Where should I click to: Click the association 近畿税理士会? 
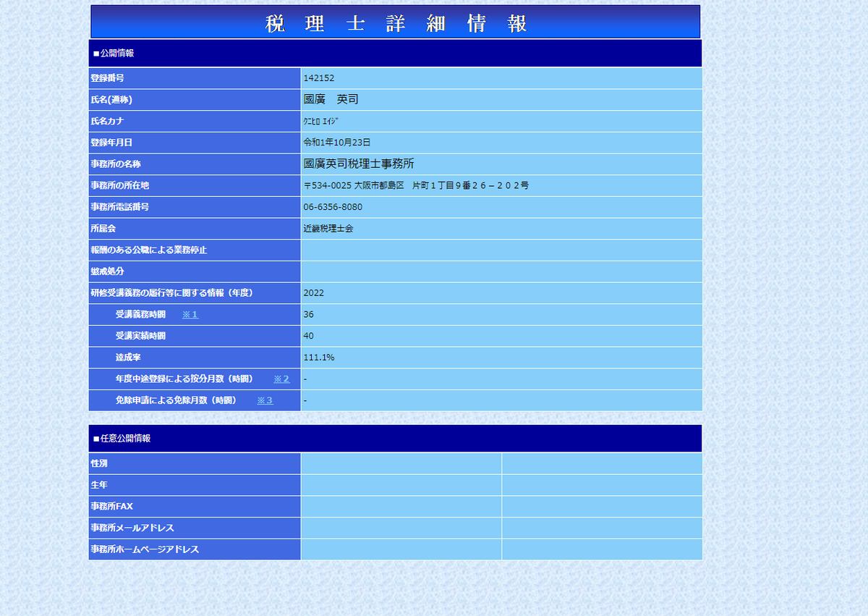point(328,229)
